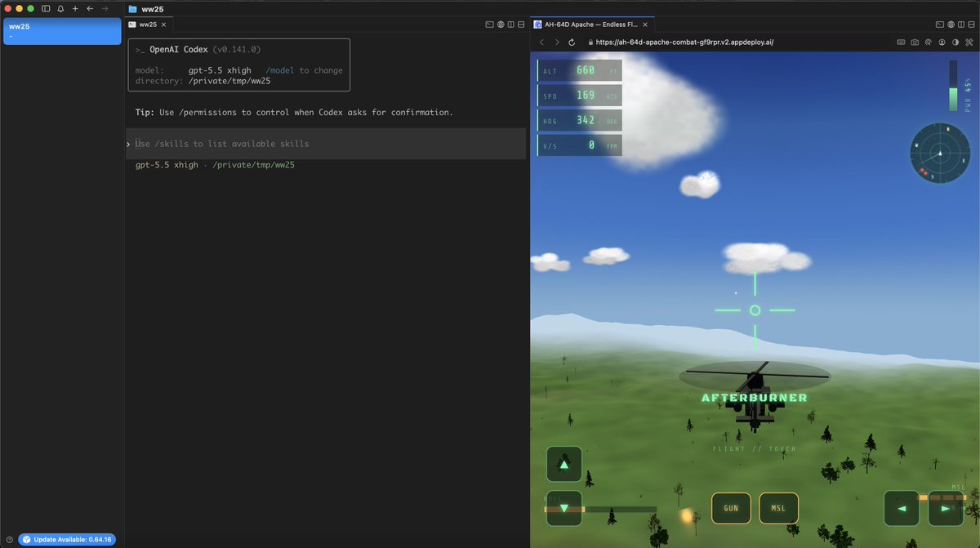This screenshot has height=548, width=980.
Task: Open the notifications bell
Action: coord(60,8)
